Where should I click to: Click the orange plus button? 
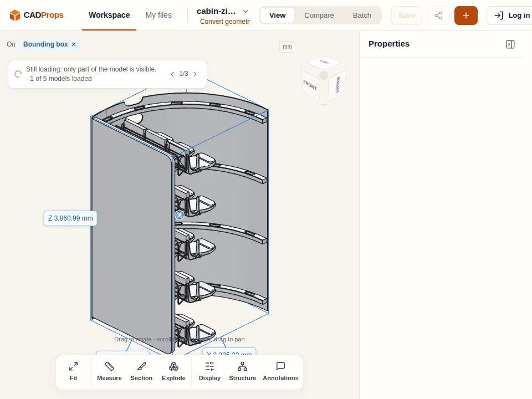click(x=466, y=16)
